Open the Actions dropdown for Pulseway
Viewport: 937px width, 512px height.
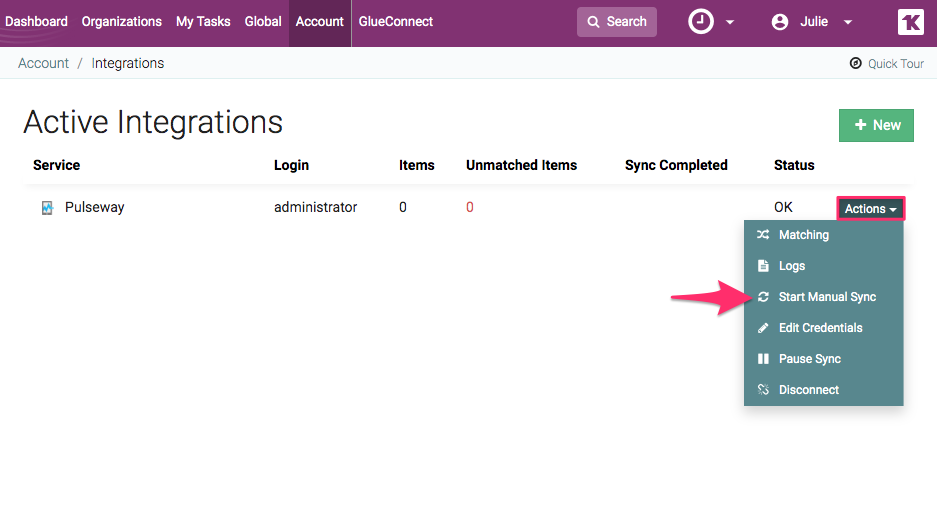[x=870, y=209]
